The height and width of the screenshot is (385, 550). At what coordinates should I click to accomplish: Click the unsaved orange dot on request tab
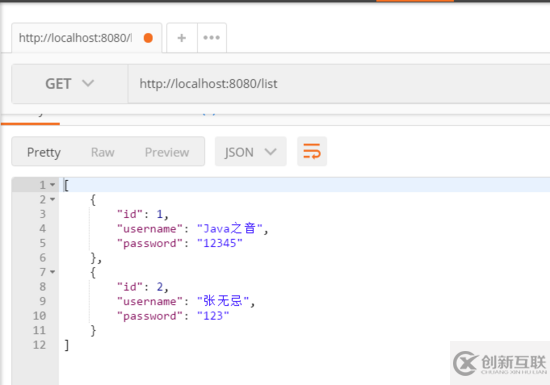148,38
